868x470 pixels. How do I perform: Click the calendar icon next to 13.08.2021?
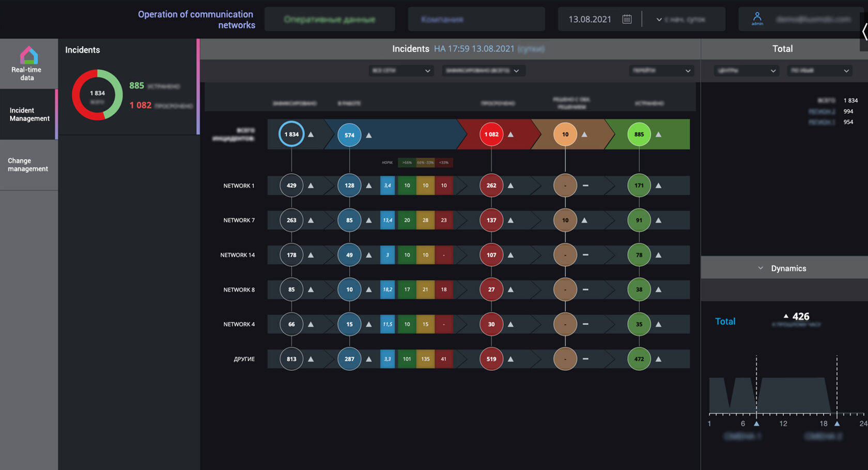627,19
